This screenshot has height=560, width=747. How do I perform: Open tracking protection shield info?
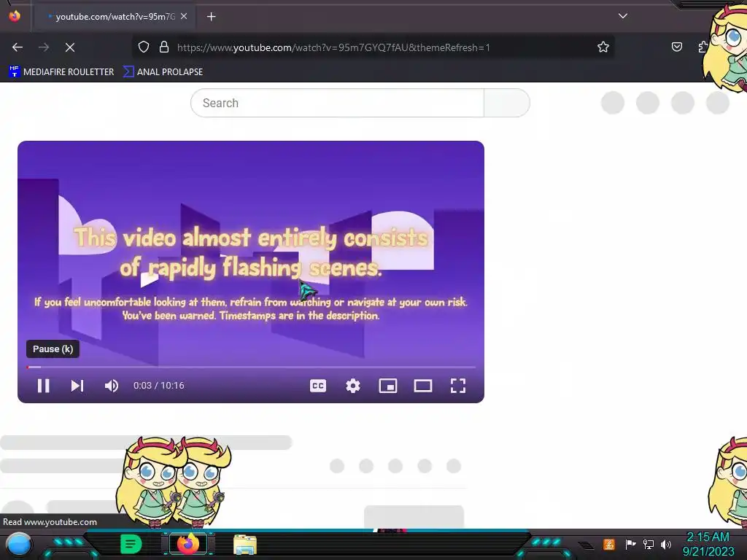tap(144, 47)
